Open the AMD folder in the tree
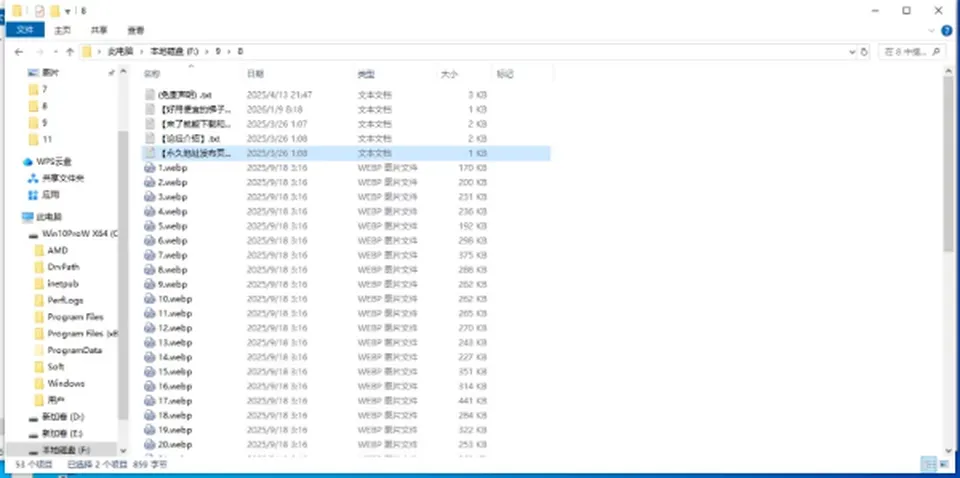 pos(58,250)
